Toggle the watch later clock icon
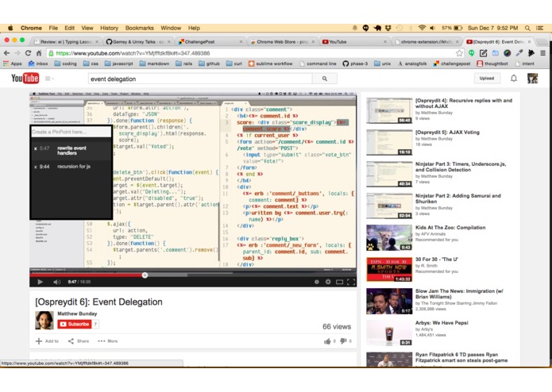This screenshot has height=392, width=552. coord(316,282)
